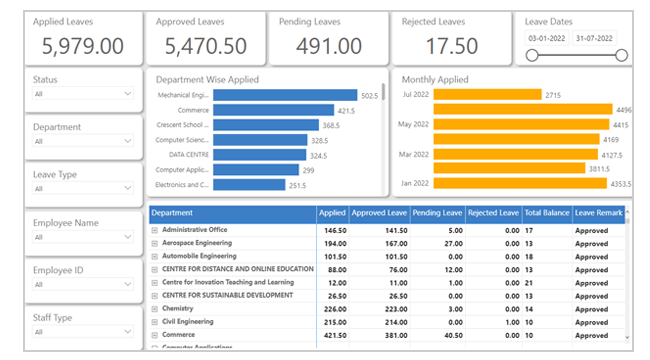Click Applied value 146.50 for Administrative Office
Screen dimensions: 650x360
point(335,231)
